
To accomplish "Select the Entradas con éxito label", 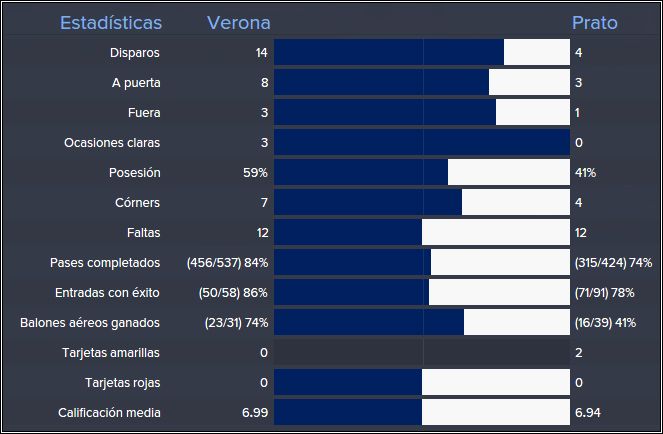I will point(107,293).
